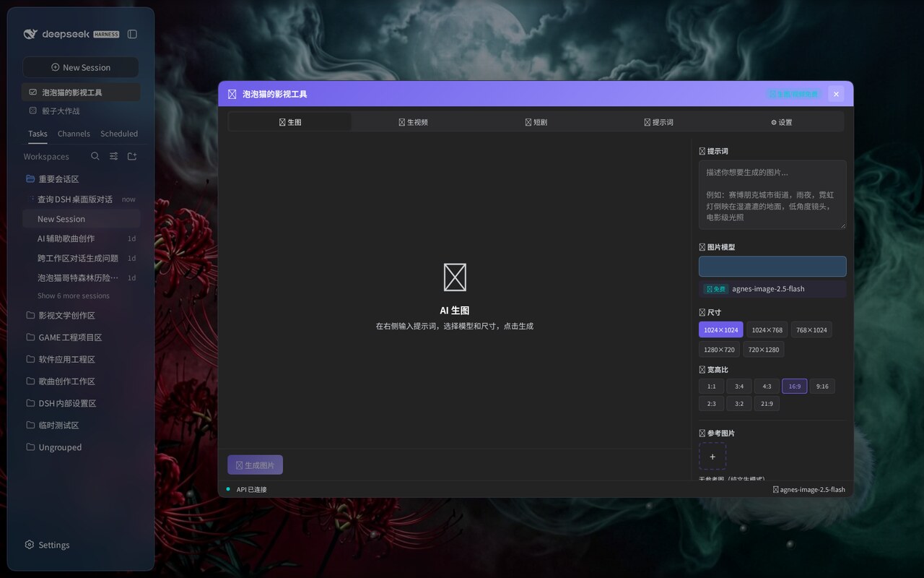Add a new workspace folder icon

click(132, 156)
